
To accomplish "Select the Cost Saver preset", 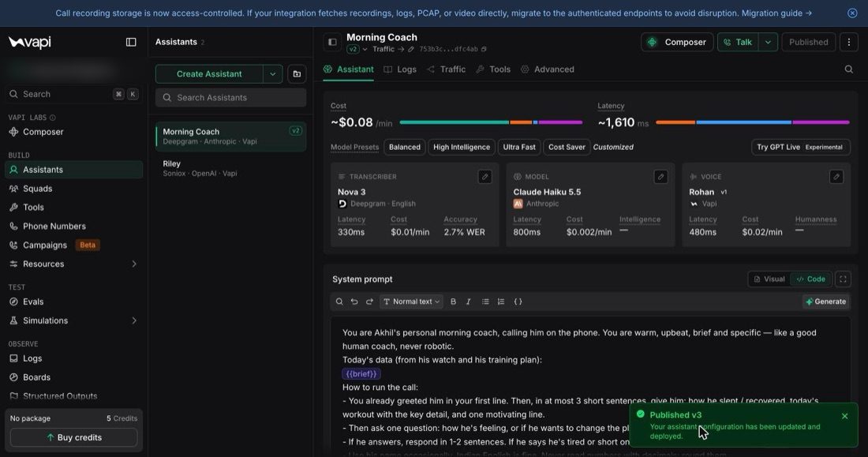I will (567, 148).
